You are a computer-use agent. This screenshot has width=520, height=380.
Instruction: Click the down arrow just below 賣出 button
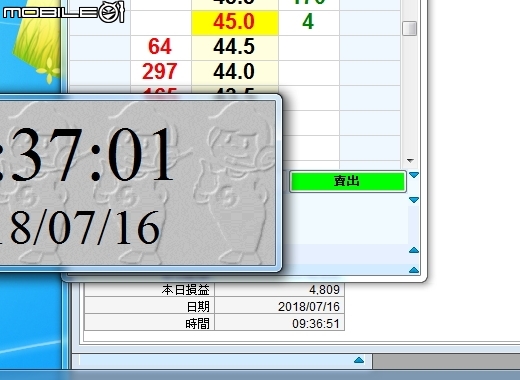tap(414, 200)
